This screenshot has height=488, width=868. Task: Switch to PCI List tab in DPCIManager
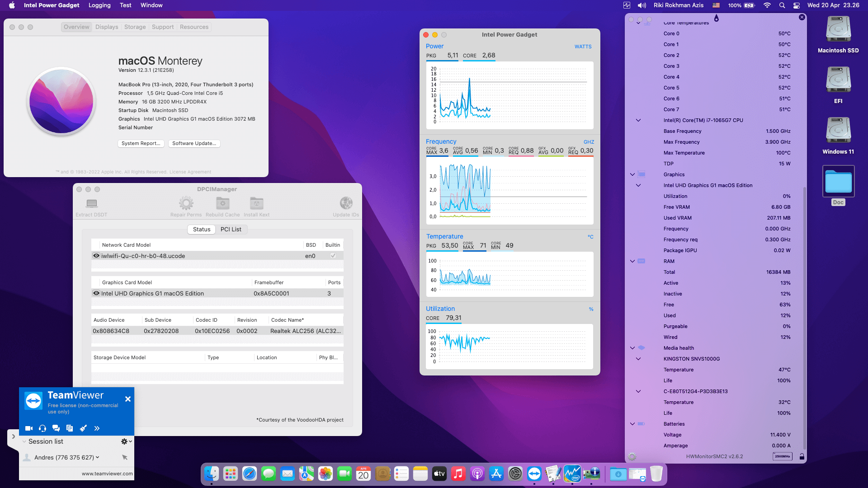(x=231, y=230)
